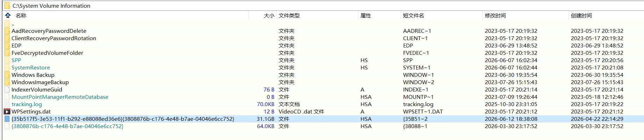This screenshot has width=644, height=140.
Task: Click the FVEDEC~1 short file name
Action: tap(416, 53)
